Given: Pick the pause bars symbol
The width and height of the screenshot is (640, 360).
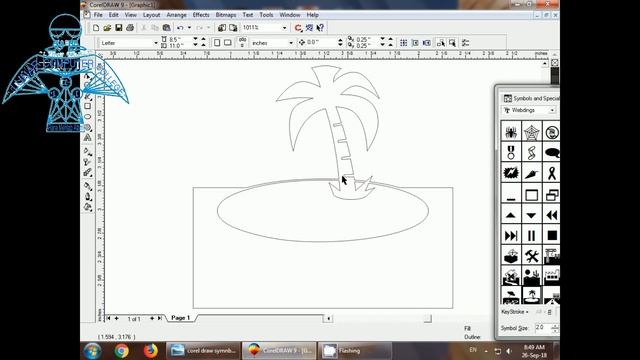Looking at the screenshot, I should [x=531, y=236].
